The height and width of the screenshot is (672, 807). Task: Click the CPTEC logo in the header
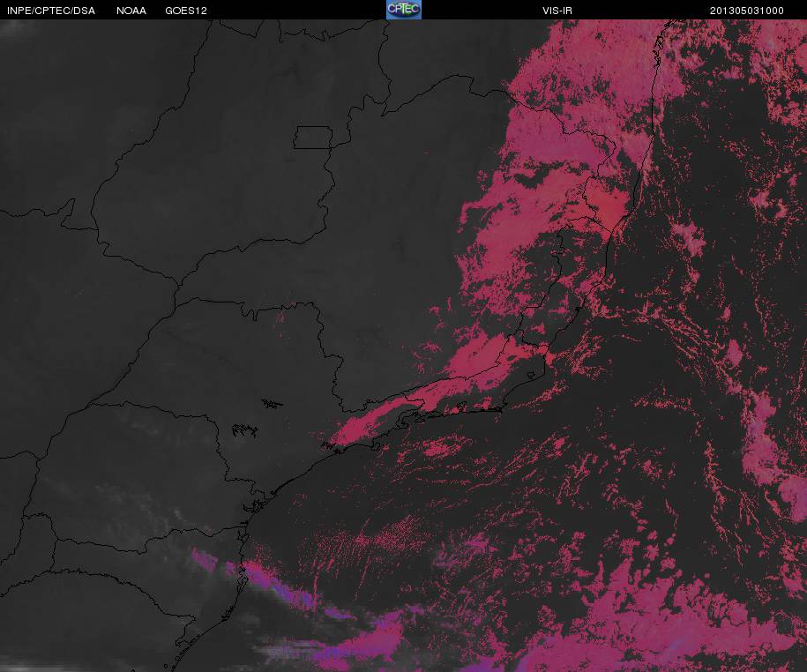[x=404, y=10]
